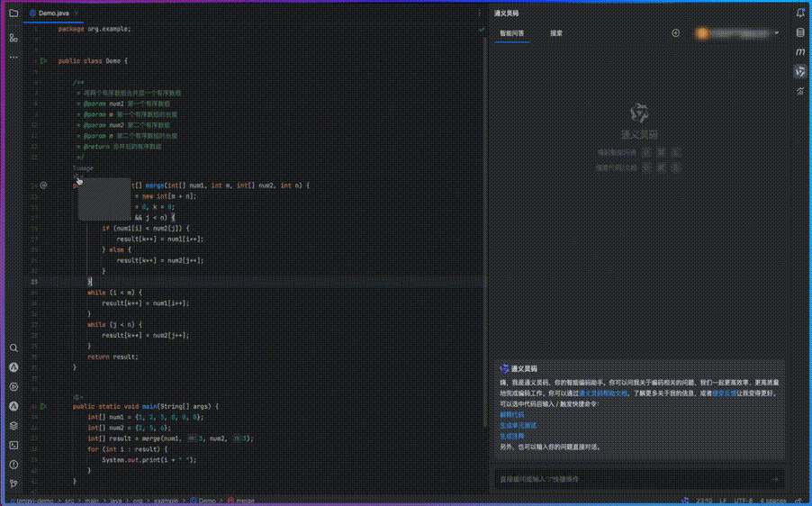
Task: Select the Demo.java editor tab
Action: [x=53, y=14]
